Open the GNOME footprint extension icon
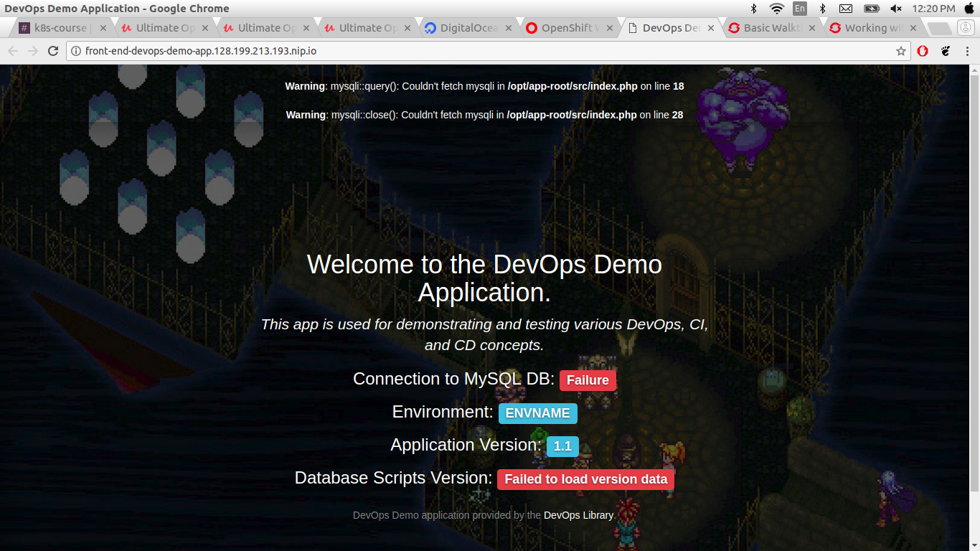Screen dimensions: 980x551 click(x=946, y=51)
